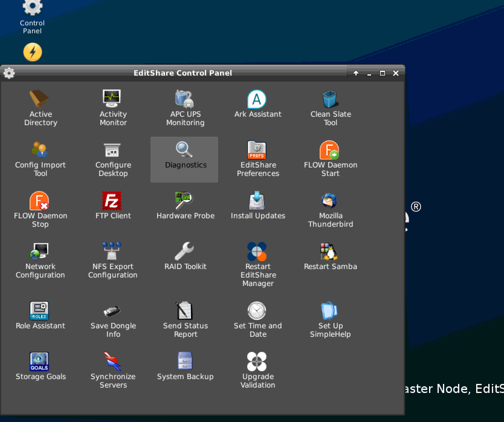This screenshot has width=504, height=422.
Task: Shade window with the up-arrow button
Action: [356, 73]
